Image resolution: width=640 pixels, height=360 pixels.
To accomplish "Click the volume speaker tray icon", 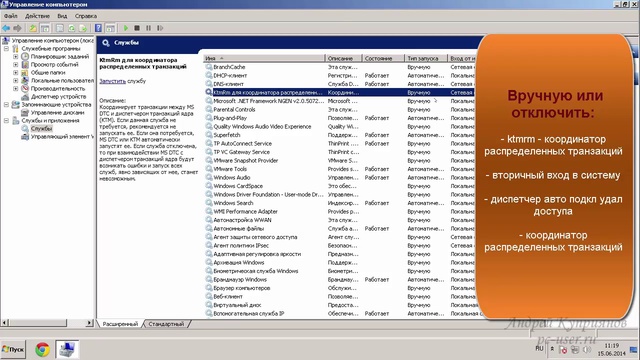I will pyautogui.click(x=587, y=350).
